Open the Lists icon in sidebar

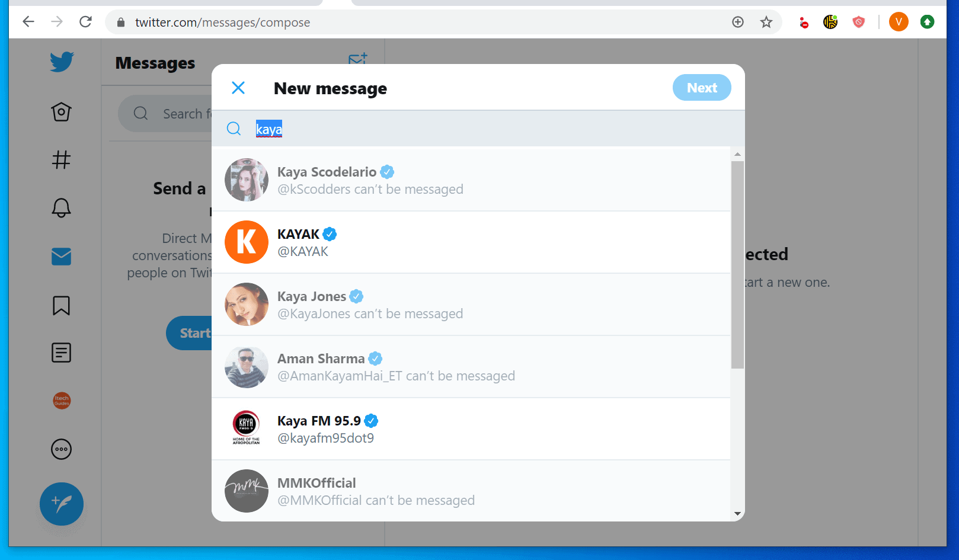[61, 353]
